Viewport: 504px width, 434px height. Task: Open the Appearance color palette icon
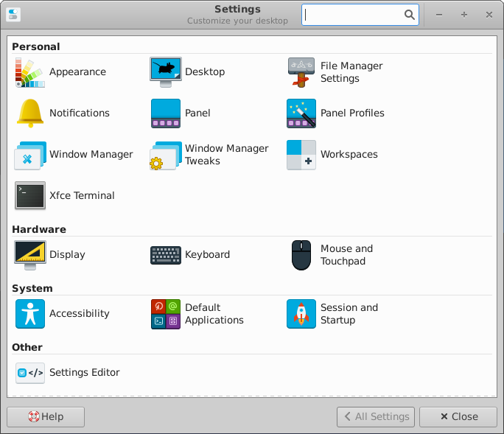click(30, 72)
